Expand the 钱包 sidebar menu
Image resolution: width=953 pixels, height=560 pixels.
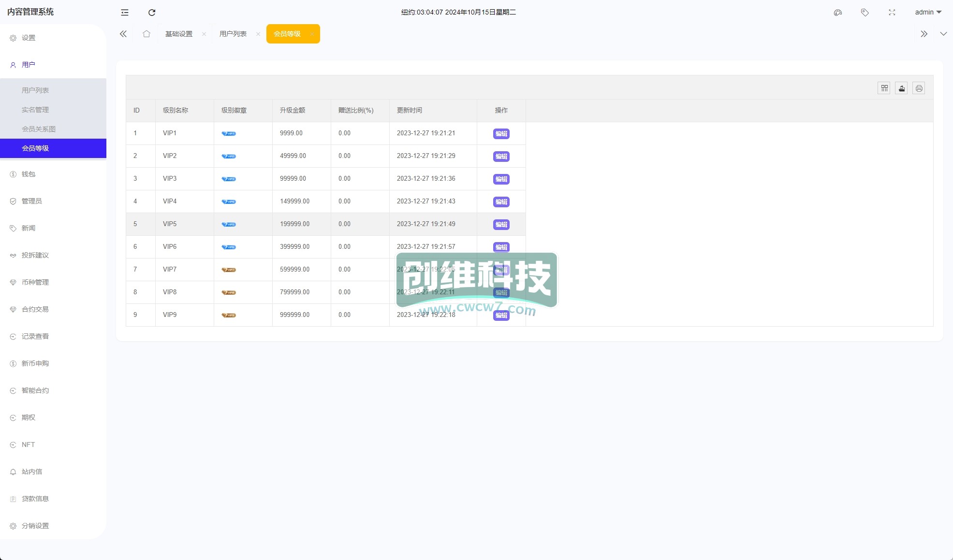(x=53, y=174)
